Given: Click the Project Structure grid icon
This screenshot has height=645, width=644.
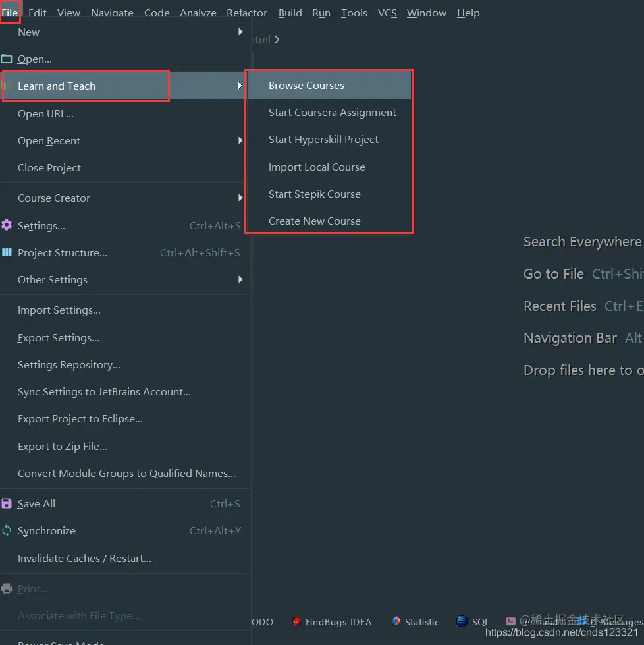Looking at the screenshot, I should 7,252.
